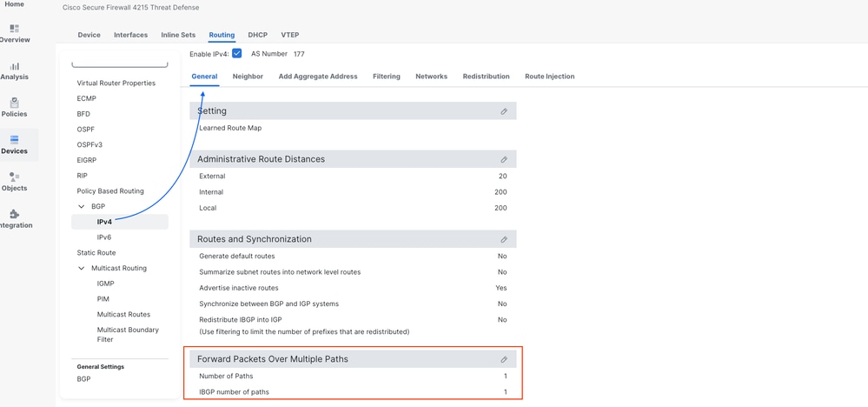Switch to the Inline Sets tab
Viewport: 868px width, 407px height.
click(x=178, y=35)
